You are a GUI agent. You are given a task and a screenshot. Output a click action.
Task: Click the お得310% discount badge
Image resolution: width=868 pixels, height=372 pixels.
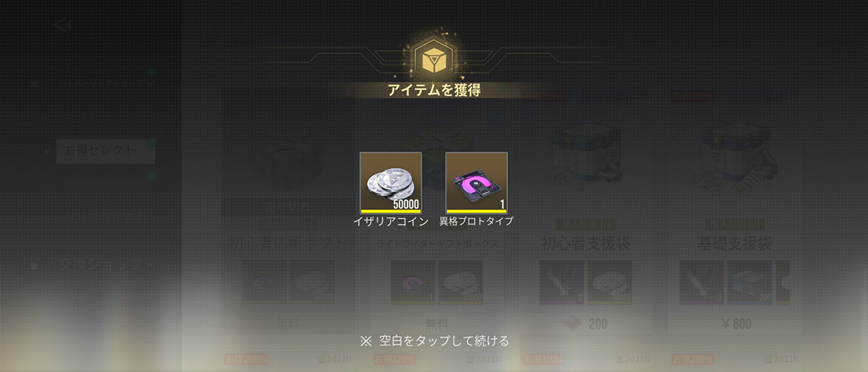click(543, 359)
